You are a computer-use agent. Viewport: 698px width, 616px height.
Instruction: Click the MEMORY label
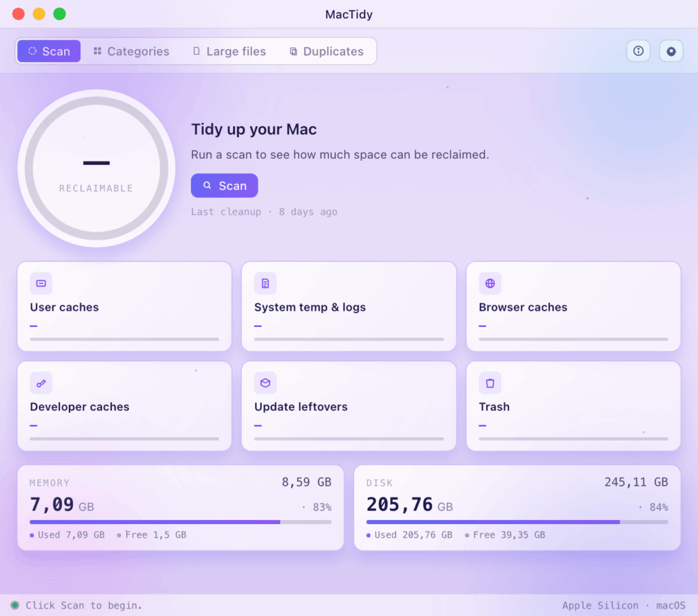[x=49, y=483]
